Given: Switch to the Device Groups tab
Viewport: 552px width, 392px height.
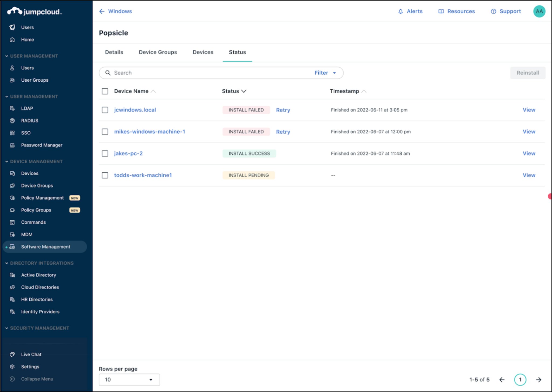Looking at the screenshot, I should 158,52.
